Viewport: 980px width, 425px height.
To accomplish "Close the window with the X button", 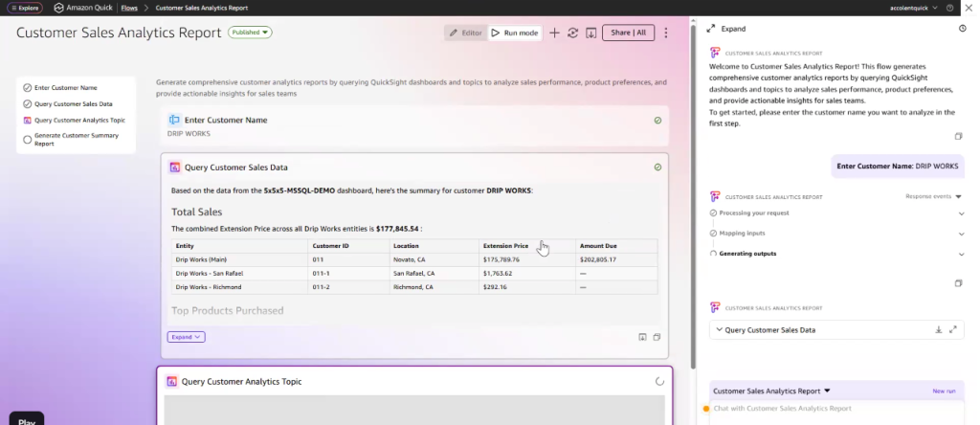I will point(969,8).
